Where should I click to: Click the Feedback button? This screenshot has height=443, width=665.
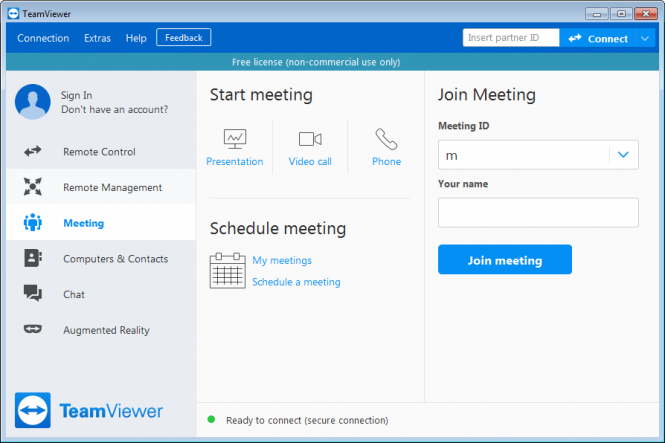pyautogui.click(x=184, y=38)
